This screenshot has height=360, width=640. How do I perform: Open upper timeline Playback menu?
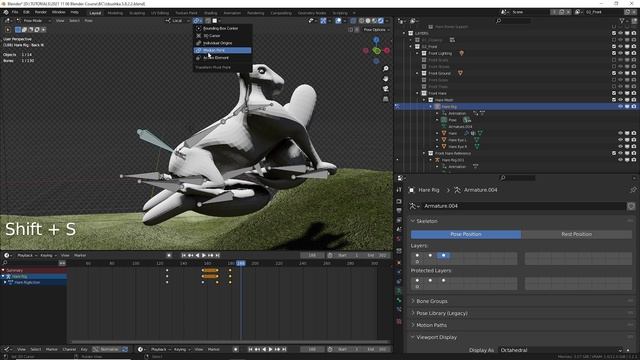tap(25, 256)
